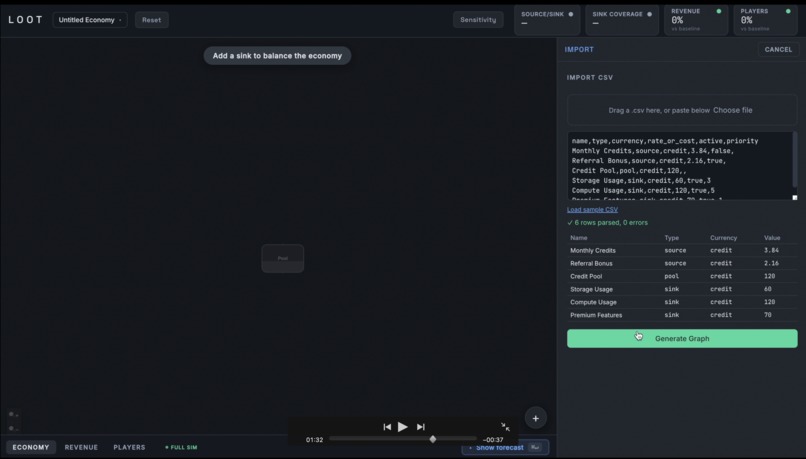Click the Currency column header
The height and width of the screenshot is (459, 806).
[x=723, y=238]
